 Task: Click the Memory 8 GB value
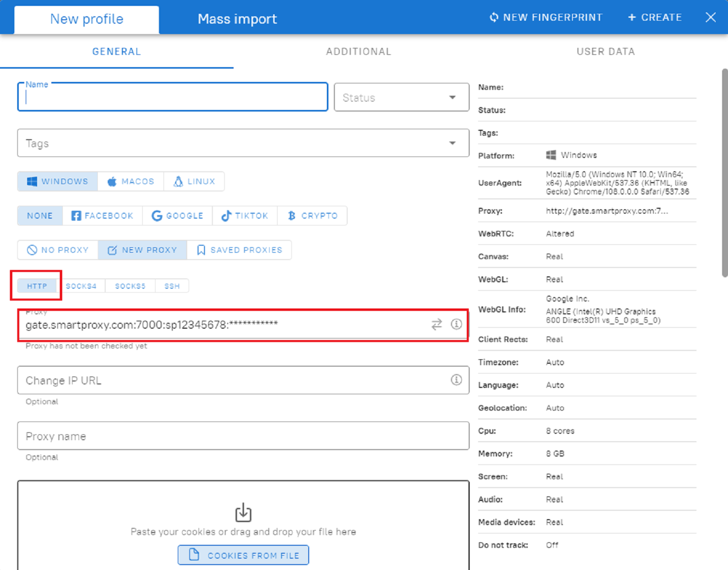coord(555,454)
